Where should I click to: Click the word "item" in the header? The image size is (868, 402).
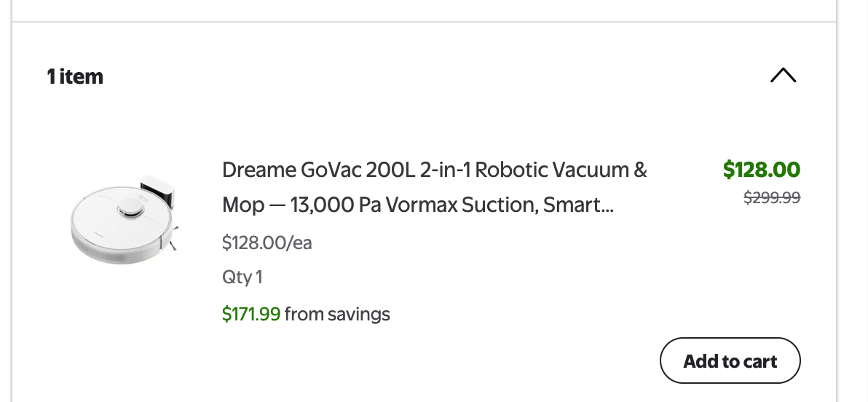coord(81,76)
